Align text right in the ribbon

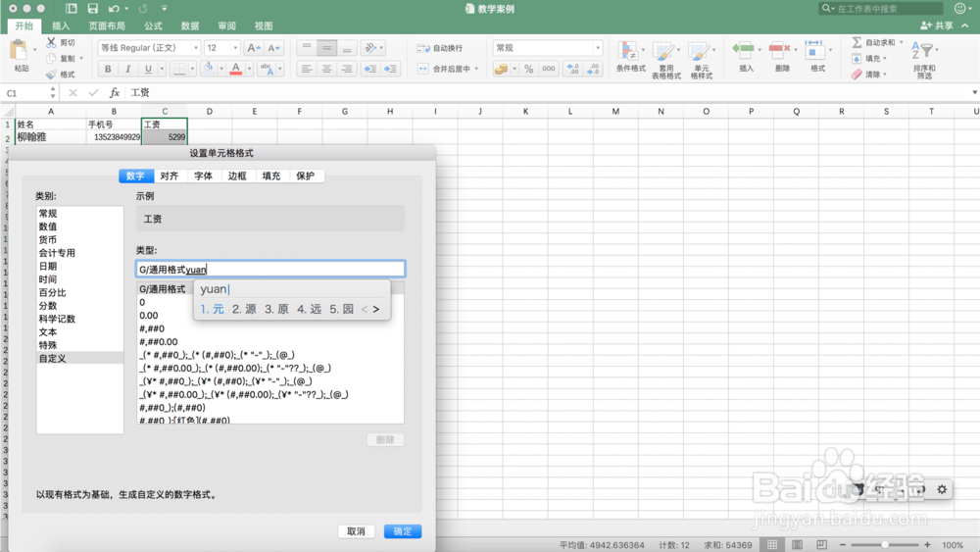pyautogui.click(x=346, y=69)
